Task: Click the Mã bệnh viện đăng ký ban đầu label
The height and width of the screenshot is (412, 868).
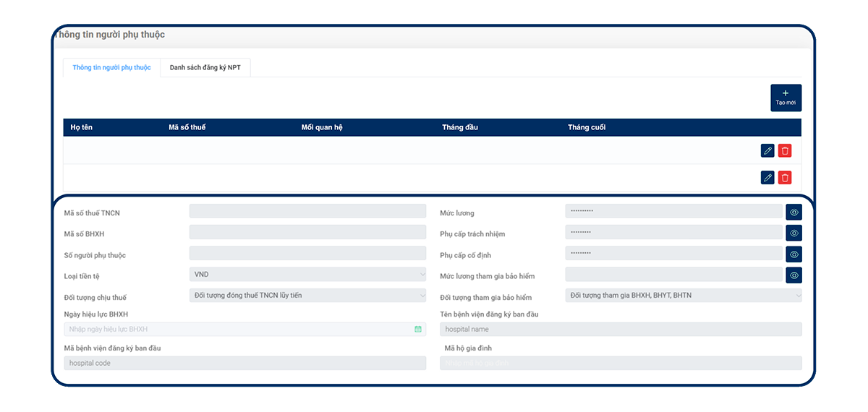Action: click(112, 348)
